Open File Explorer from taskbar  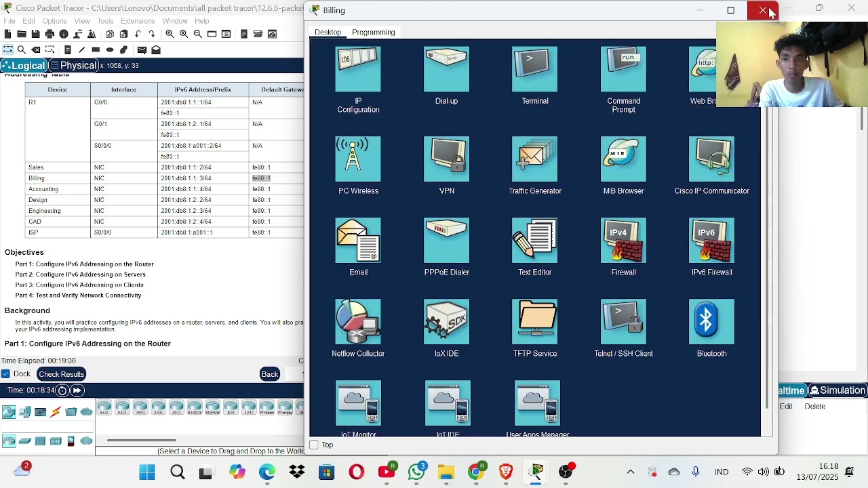tap(446, 472)
